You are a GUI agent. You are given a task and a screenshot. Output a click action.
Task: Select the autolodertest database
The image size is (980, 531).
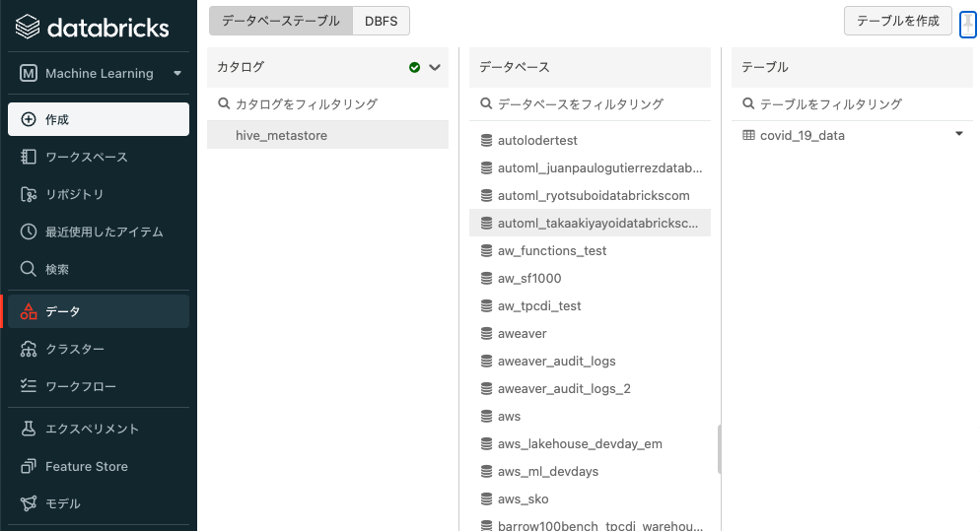coord(590,140)
